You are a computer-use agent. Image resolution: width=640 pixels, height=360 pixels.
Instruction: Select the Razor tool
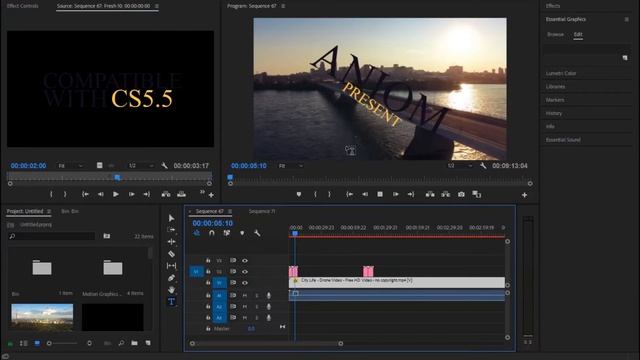(171, 254)
